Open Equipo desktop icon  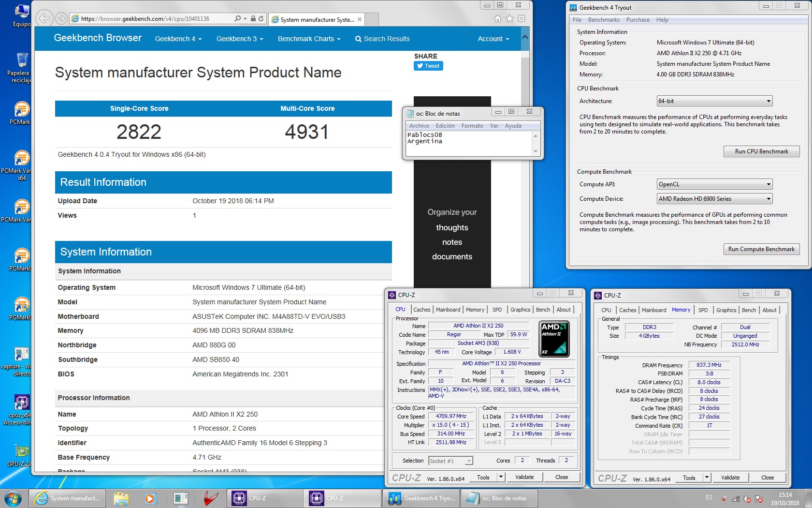(x=21, y=15)
